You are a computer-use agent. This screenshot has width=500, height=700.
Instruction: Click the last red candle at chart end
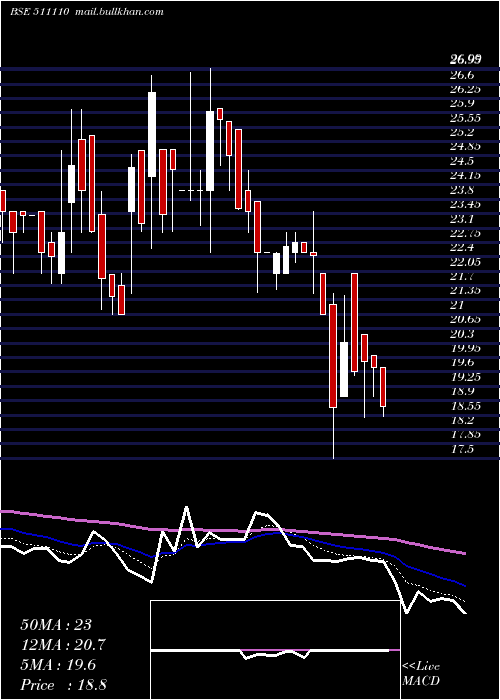(x=383, y=387)
